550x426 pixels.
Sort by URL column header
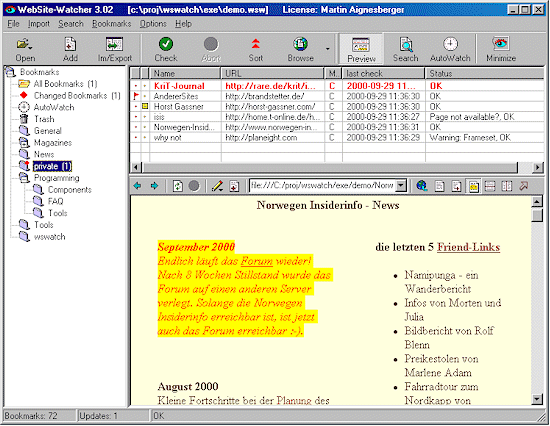click(272, 73)
